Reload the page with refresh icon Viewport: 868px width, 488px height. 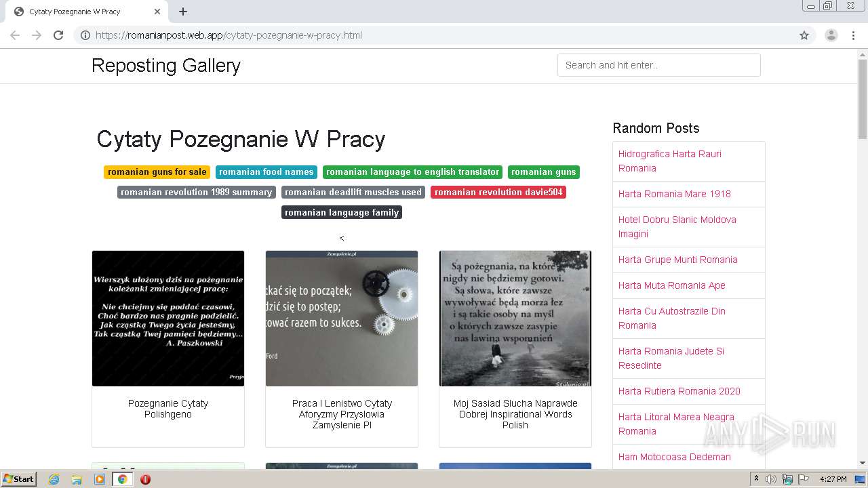[x=58, y=35]
